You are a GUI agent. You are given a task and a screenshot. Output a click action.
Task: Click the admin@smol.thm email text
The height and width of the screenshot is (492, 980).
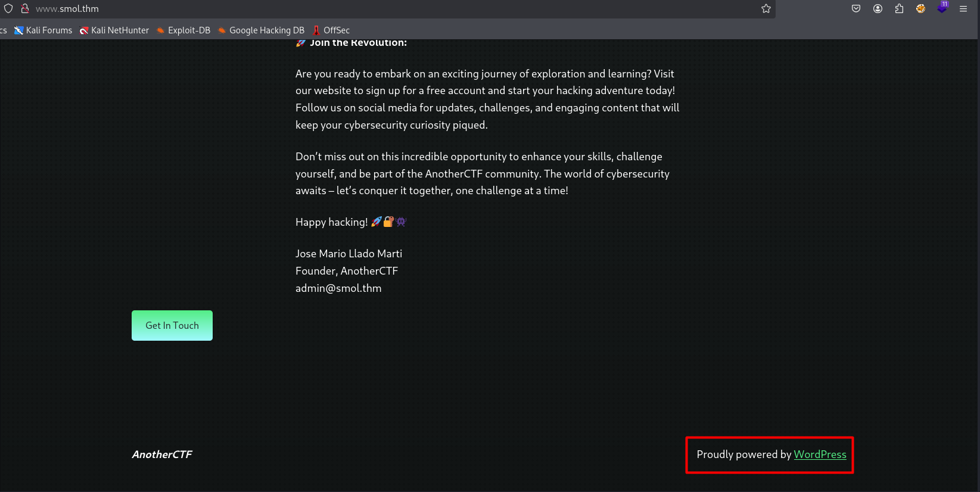pyautogui.click(x=338, y=288)
